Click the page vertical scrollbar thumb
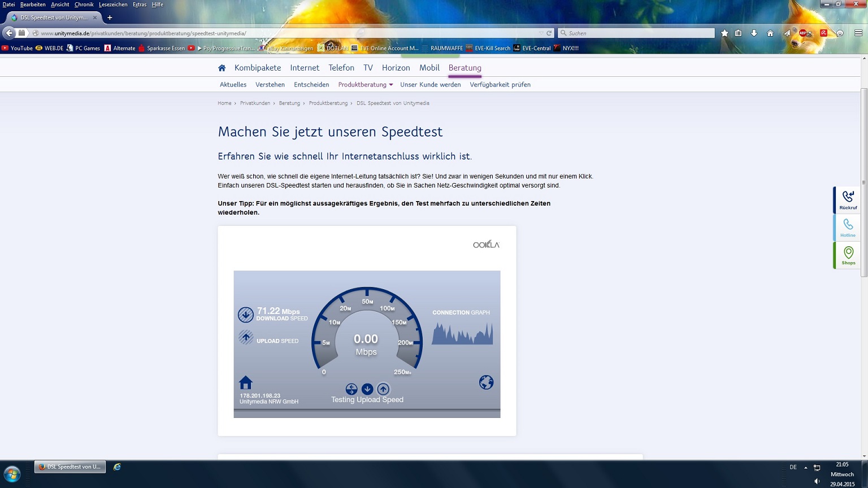The width and height of the screenshot is (868, 488). pyautogui.click(x=864, y=182)
